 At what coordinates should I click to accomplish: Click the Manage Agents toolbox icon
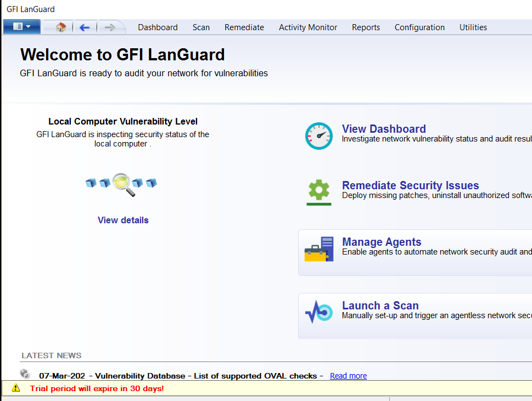click(319, 249)
